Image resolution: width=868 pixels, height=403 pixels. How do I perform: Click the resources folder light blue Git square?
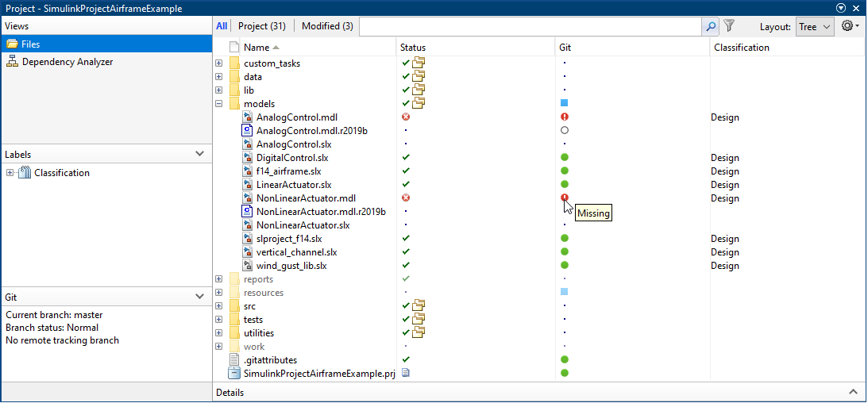tap(564, 292)
